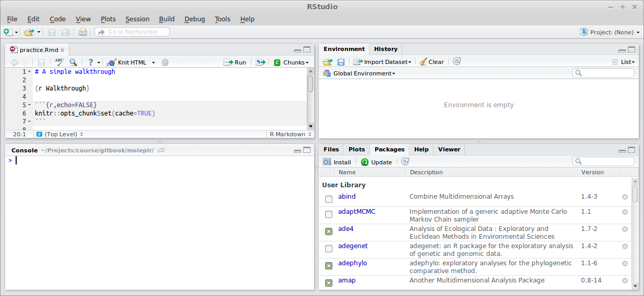Load a workspace in the Environment pane
Image resolution: width=644 pixels, height=296 pixels.
point(327,62)
